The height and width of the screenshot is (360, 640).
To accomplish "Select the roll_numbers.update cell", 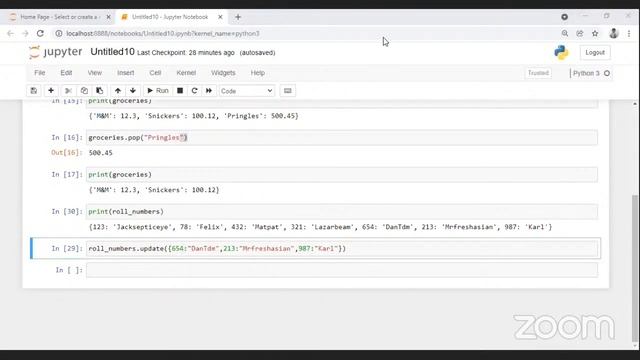I will click(342, 249).
